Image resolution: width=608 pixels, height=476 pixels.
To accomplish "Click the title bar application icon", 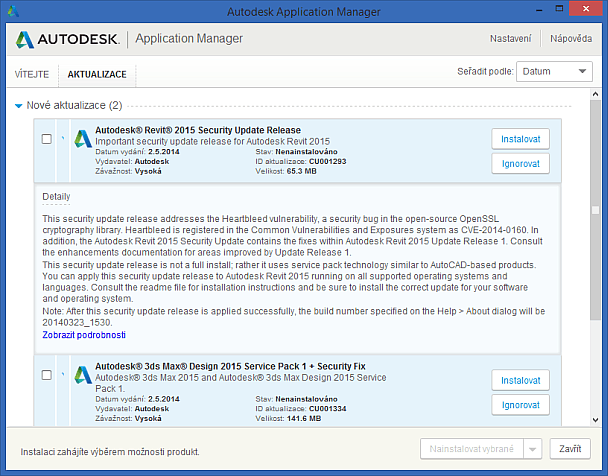I will (x=13, y=11).
